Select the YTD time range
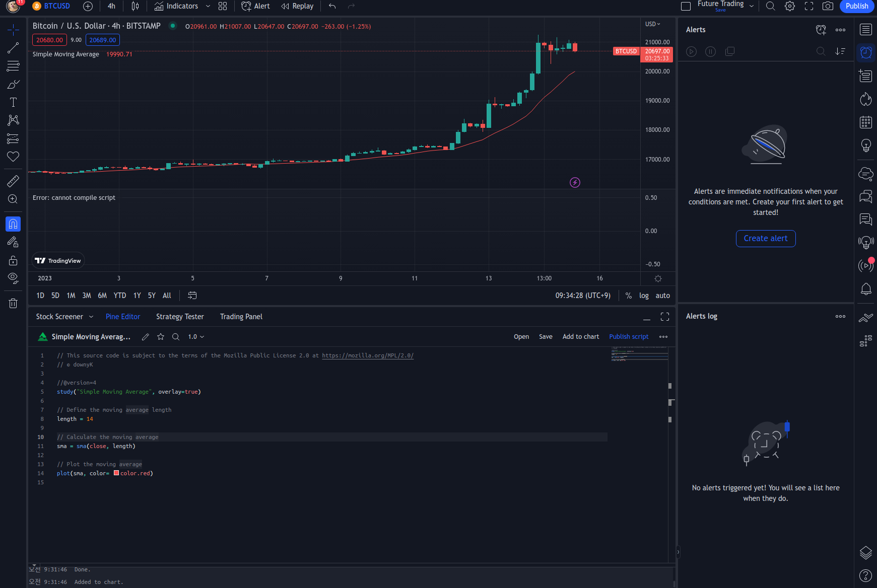The image size is (877, 588). click(x=120, y=296)
